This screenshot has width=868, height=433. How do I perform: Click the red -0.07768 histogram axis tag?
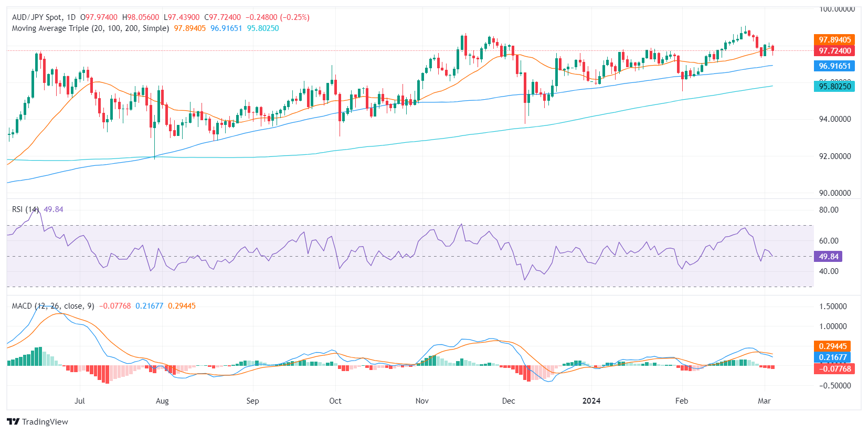[834, 369]
